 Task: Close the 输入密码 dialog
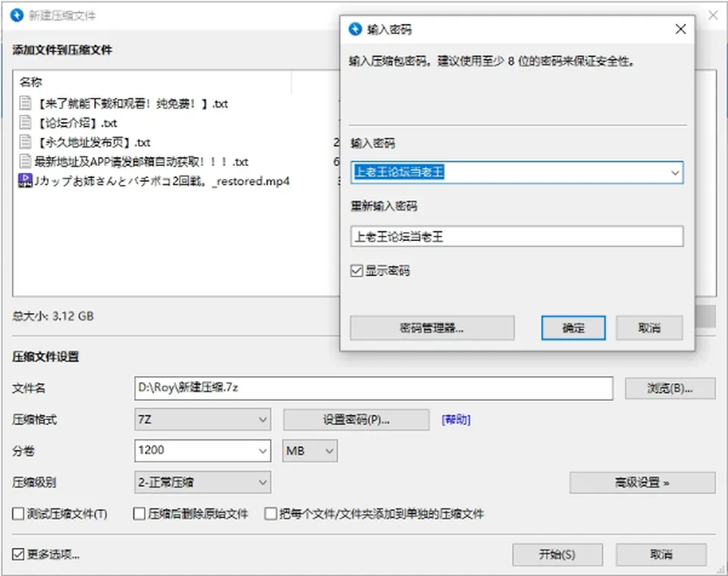[681, 30]
